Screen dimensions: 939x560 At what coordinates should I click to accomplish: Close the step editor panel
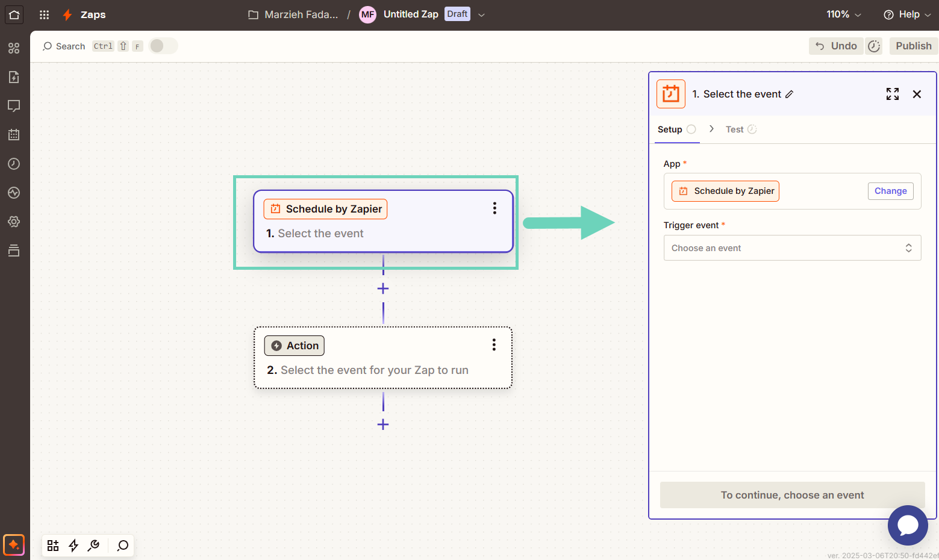tap(917, 94)
